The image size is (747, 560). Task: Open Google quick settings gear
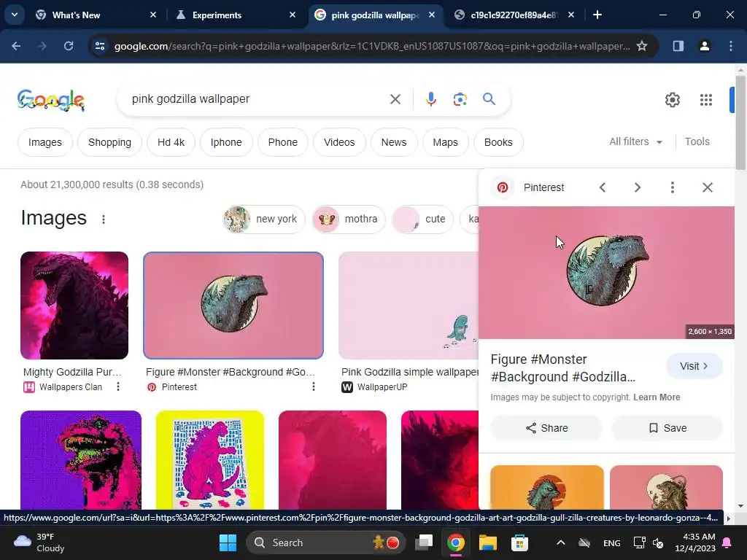[672, 99]
